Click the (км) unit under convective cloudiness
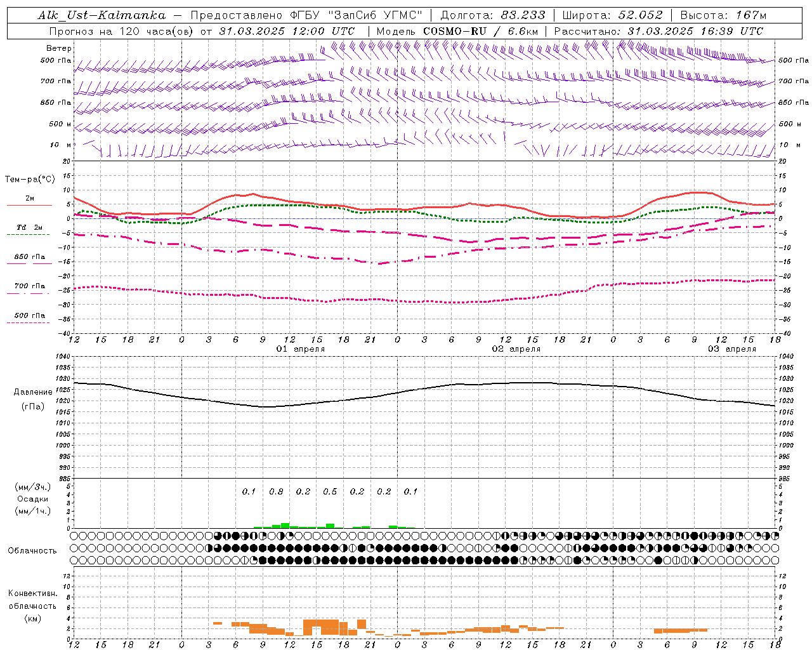Viewport: 812px width, 650px height. pyautogui.click(x=32, y=618)
